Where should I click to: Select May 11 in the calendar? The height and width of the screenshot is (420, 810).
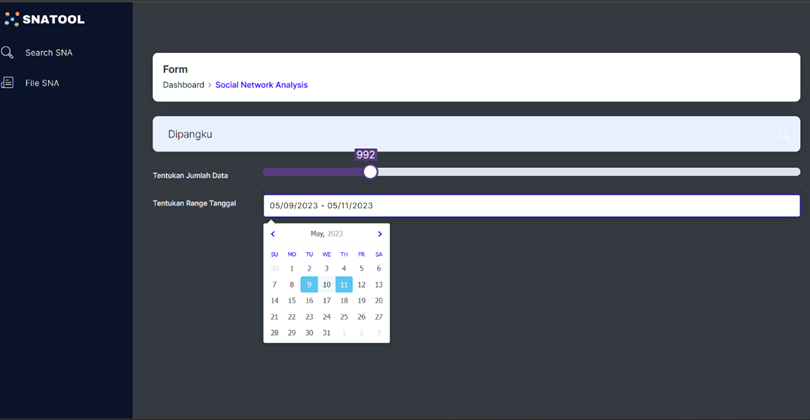[344, 285]
